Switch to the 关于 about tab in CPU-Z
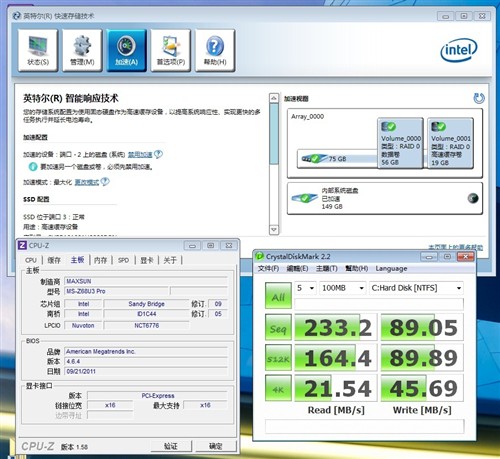The image size is (500, 459). click(170, 260)
